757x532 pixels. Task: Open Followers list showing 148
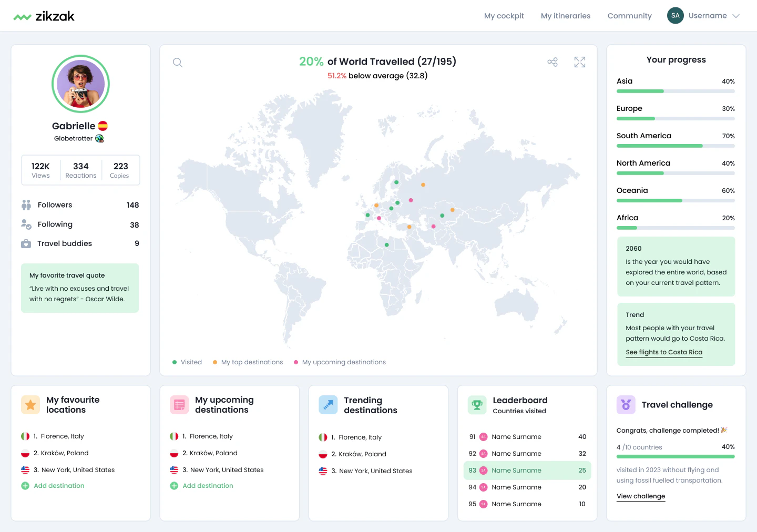point(80,205)
